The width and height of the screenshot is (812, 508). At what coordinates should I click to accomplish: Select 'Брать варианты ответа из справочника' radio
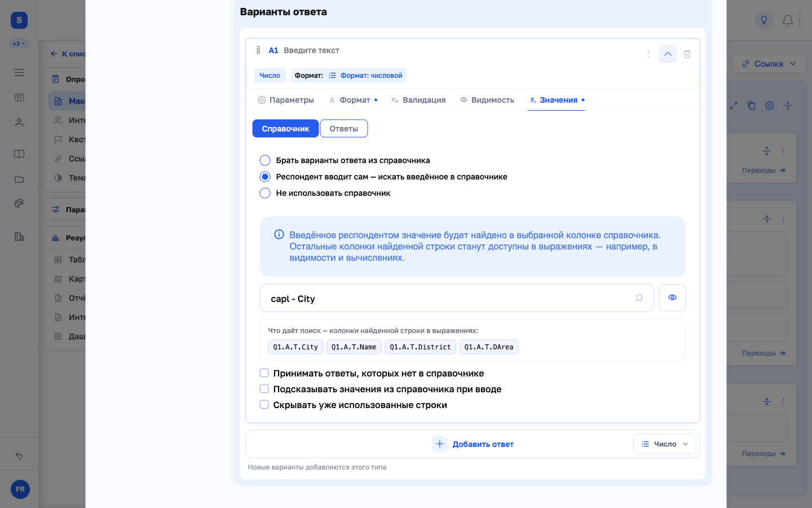265,160
